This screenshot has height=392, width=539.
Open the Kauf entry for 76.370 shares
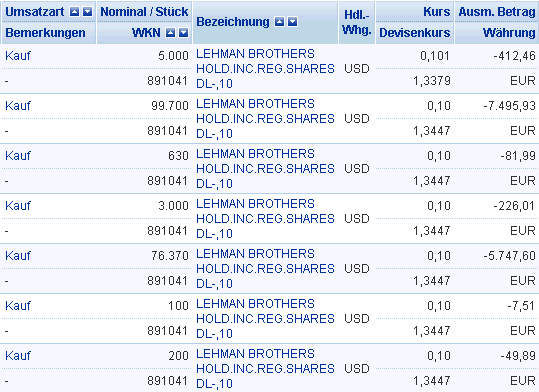click(18, 256)
